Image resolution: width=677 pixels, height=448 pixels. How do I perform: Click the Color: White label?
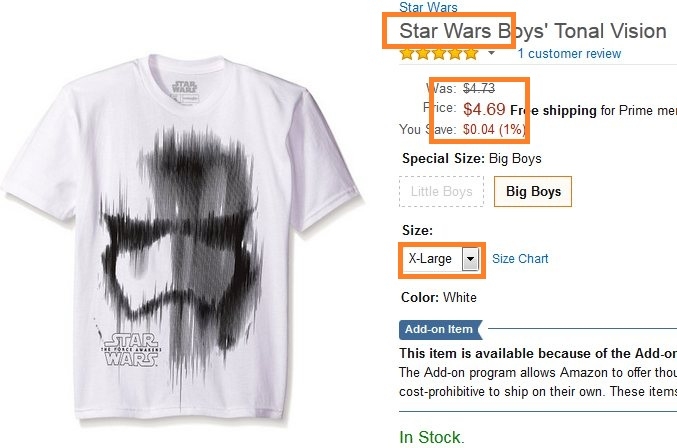[439, 297]
